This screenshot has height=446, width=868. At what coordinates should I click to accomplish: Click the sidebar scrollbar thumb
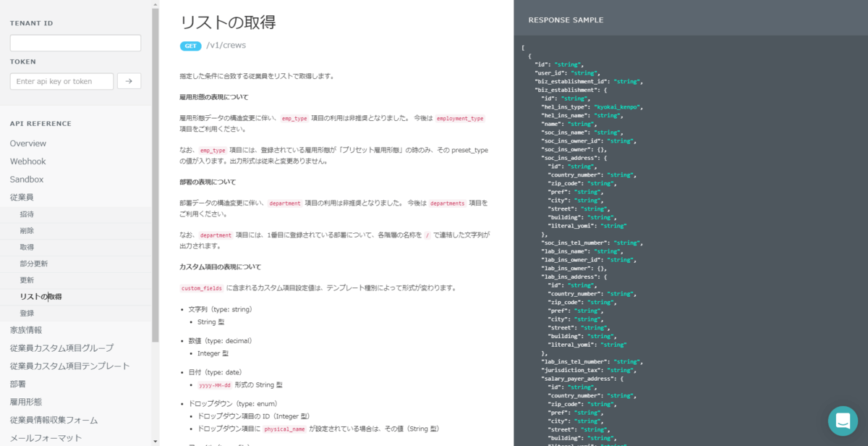[x=155, y=174]
